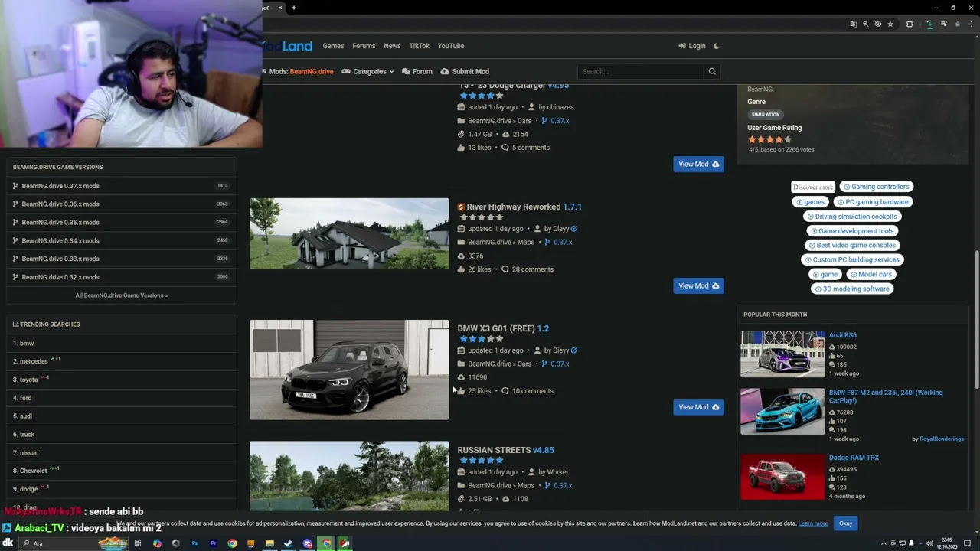Open Chrome three-dot menu

[x=972, y=24]
